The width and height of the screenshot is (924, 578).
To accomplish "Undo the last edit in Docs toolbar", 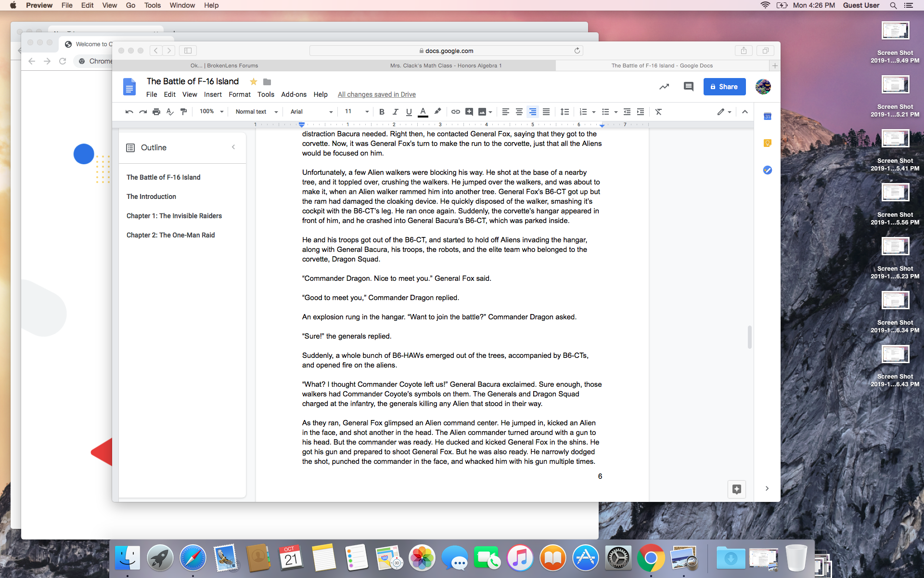I will pos(129,112).
